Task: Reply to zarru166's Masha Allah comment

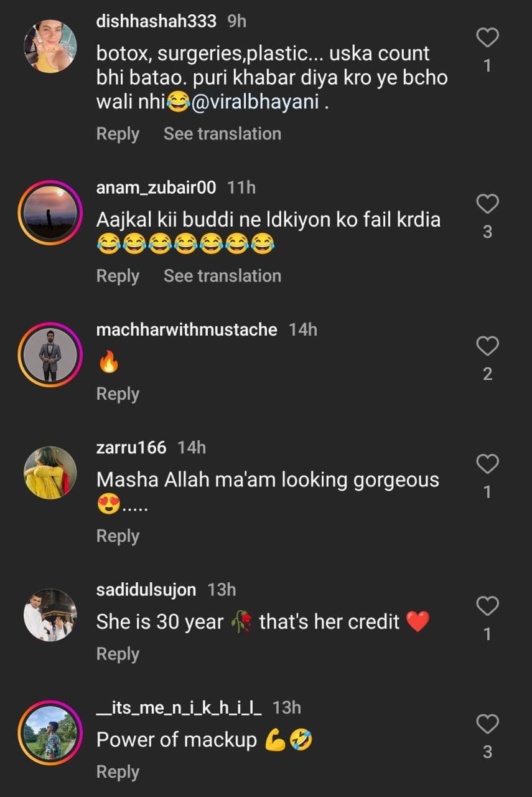Action: tap(118, 536)
